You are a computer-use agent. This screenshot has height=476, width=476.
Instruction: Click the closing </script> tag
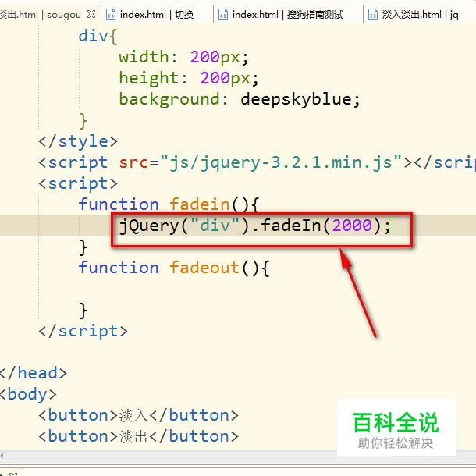[x=83, y=331]
